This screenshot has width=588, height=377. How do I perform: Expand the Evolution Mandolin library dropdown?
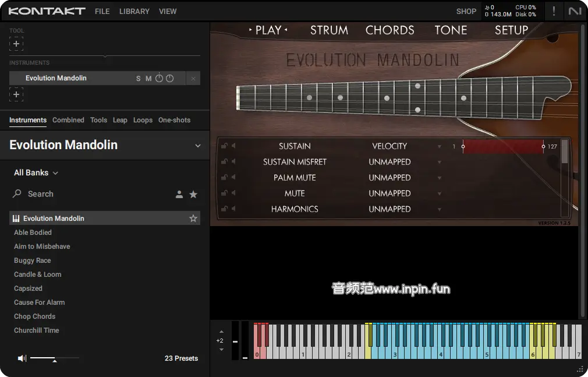click(197, 146)
